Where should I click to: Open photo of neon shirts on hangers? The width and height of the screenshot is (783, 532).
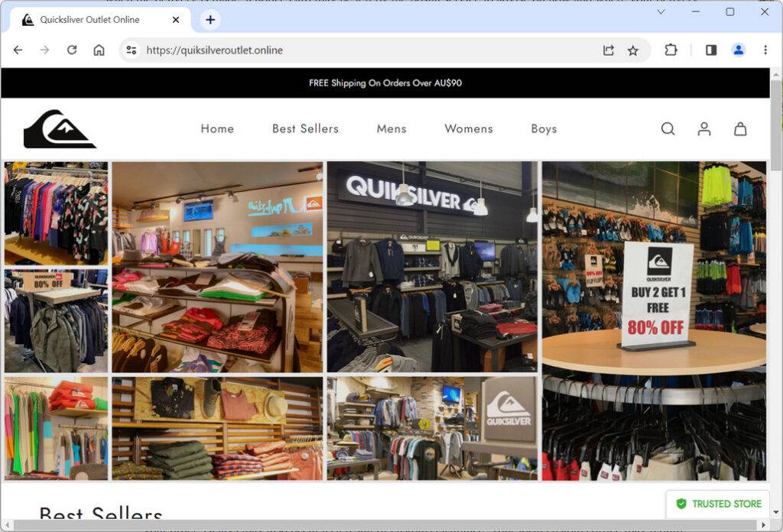(56, 429)
